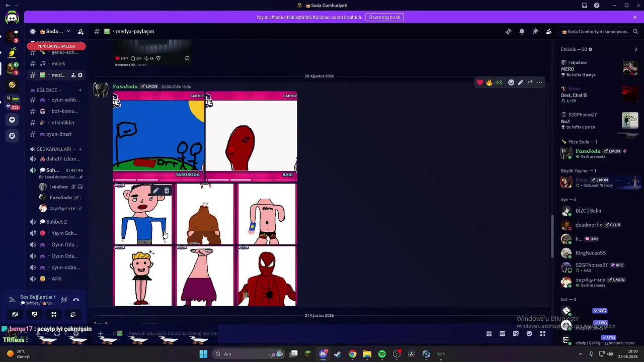Screen dimensions: 644x362
Task: Open apps launcher in message bar
Action: (543, 333)
